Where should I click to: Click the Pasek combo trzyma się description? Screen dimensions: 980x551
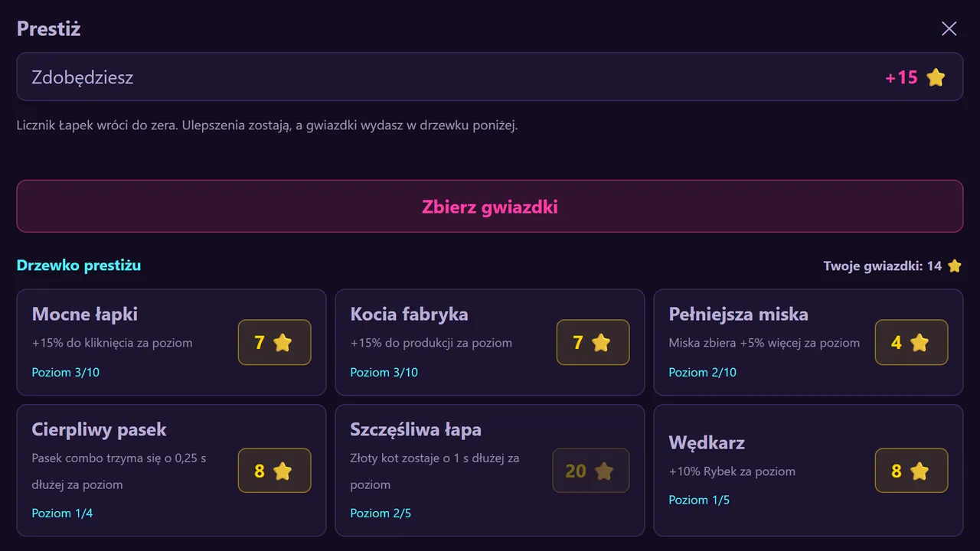pos(119,471)
